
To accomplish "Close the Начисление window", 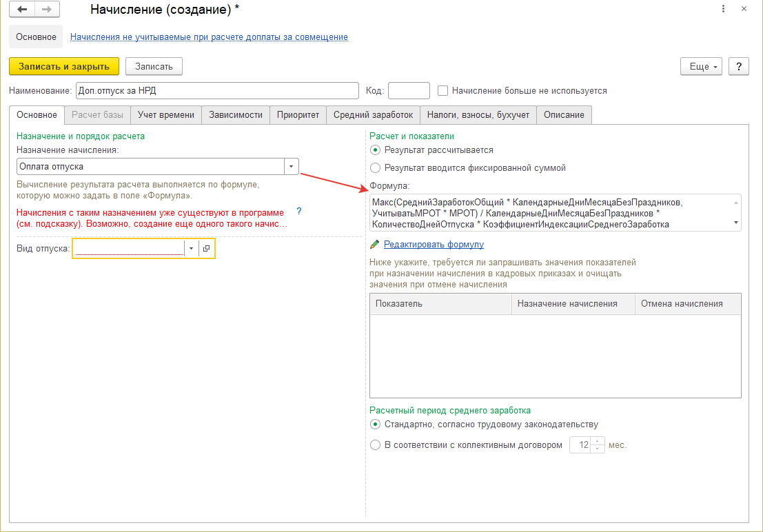I will 744,9.
